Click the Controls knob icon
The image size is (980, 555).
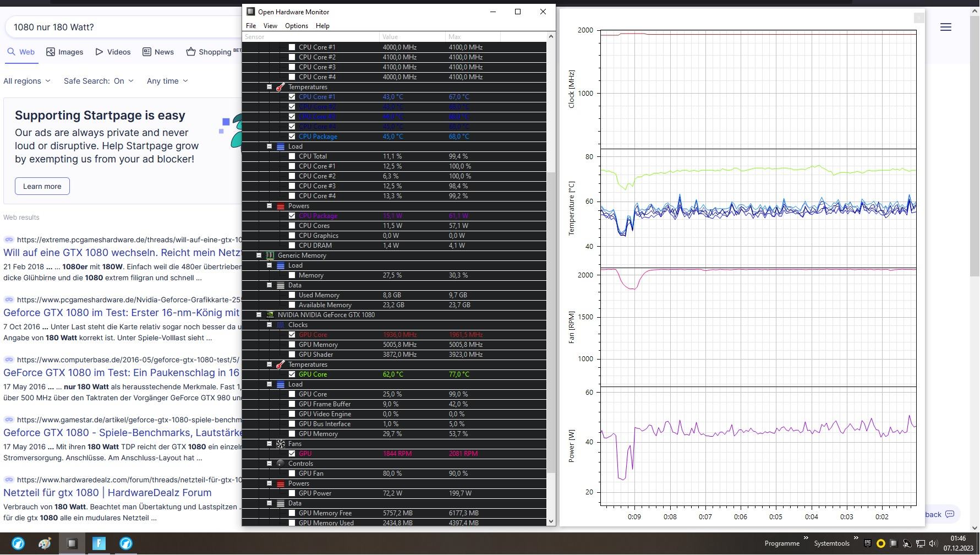click(x=281, y=464)
